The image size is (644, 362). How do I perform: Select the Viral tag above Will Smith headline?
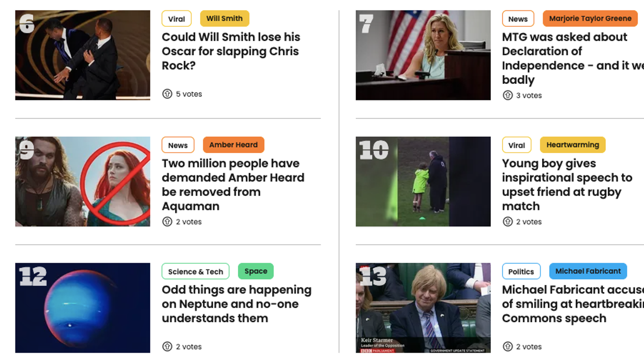coord(176,19)
